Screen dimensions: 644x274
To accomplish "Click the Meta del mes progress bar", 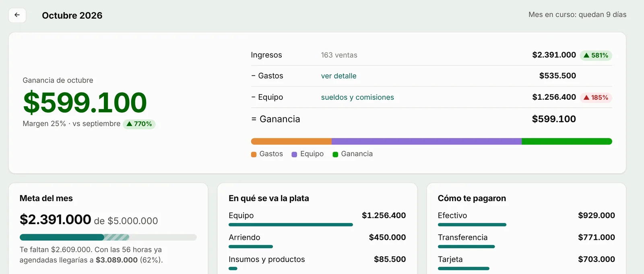I will coord(108,237).
